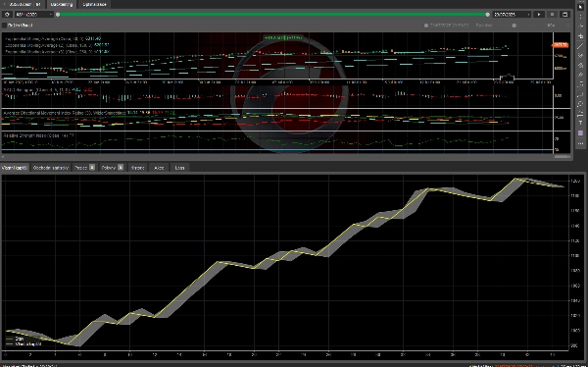The height and width of the screenshot is (367, 588).
Task: Click the Average Directional Movement Index Rating label
Action: tap(65, 112)
